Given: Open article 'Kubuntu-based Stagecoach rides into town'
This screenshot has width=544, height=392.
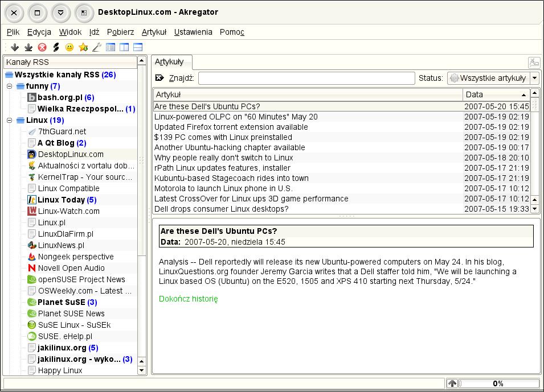Looking at the screenshot, I should click(x=342, y=178).
